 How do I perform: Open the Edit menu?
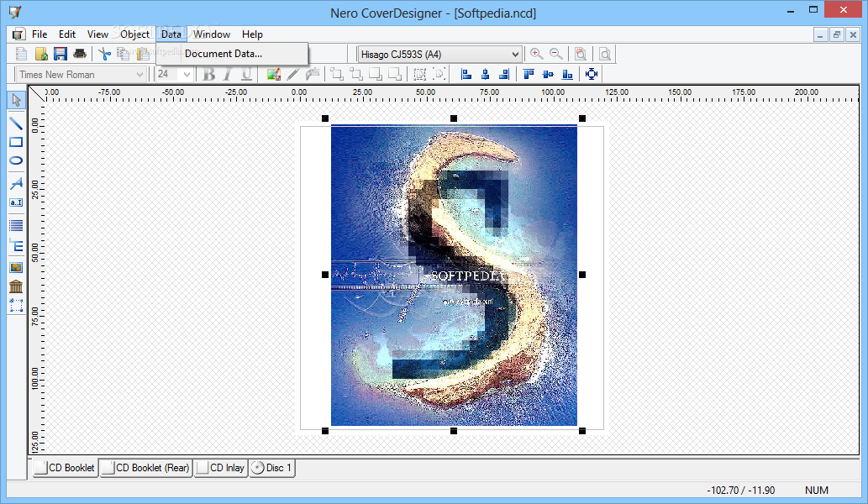pos(67,34)
